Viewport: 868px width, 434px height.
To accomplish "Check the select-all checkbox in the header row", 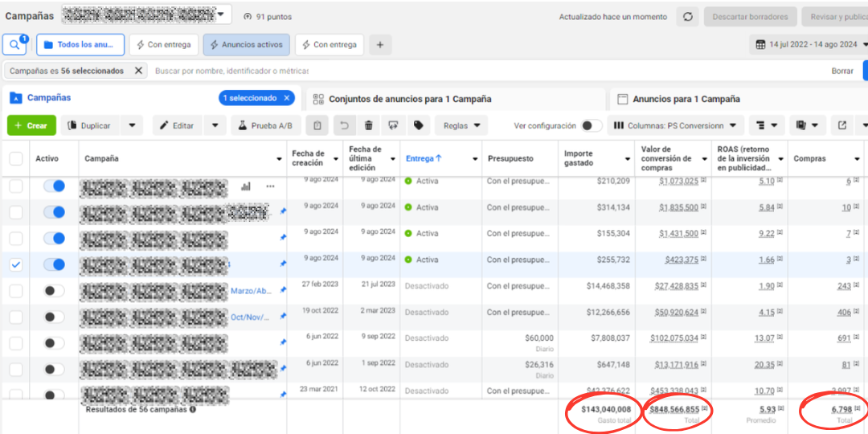I will [16, 159].
